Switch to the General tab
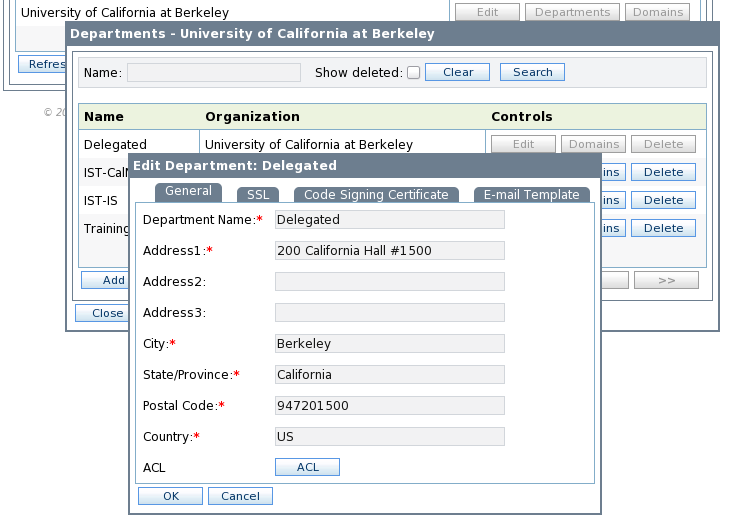The width and height of the screenshot is (729, 527). [188, 192]
